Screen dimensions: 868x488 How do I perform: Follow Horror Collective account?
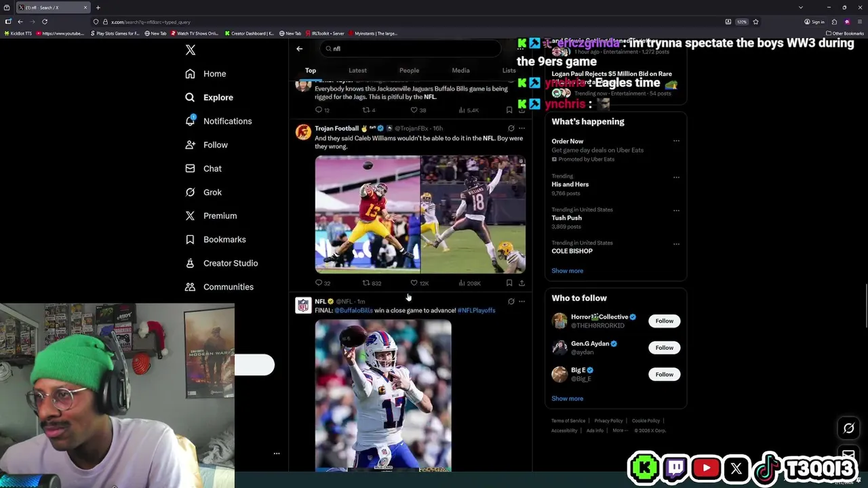tap(665, 321)
